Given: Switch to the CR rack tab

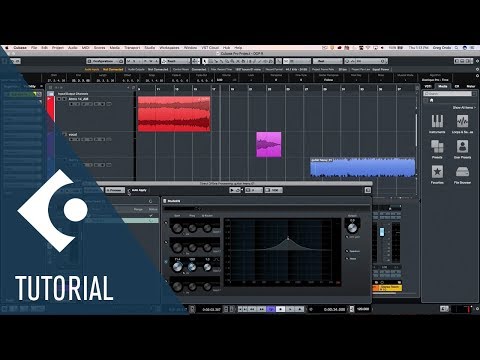Looking at the screenshot, I should click(457, 86).
